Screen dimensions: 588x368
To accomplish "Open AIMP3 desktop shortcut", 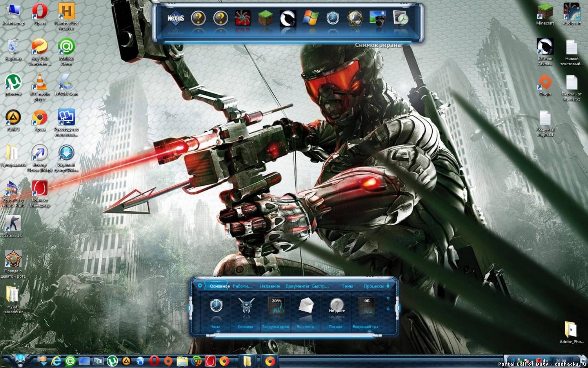I will (x=13, y=121).
